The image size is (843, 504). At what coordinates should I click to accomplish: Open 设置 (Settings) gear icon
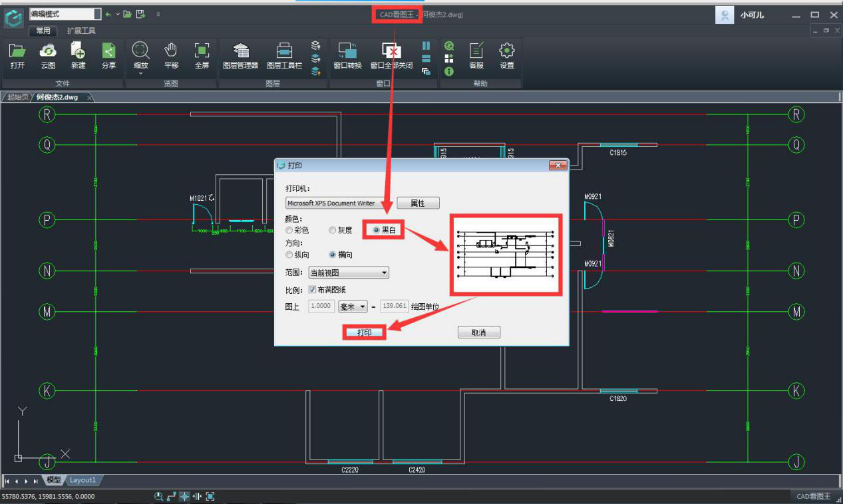[507, 51]
